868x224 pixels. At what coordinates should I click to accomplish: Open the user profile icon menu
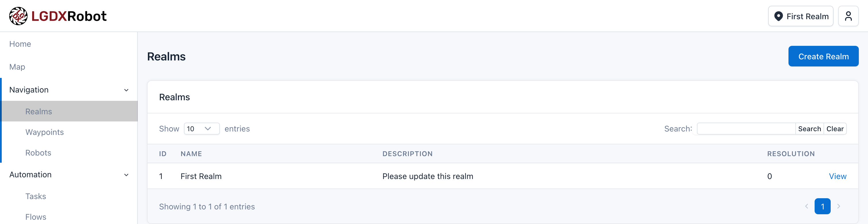[x=848, y=16]
